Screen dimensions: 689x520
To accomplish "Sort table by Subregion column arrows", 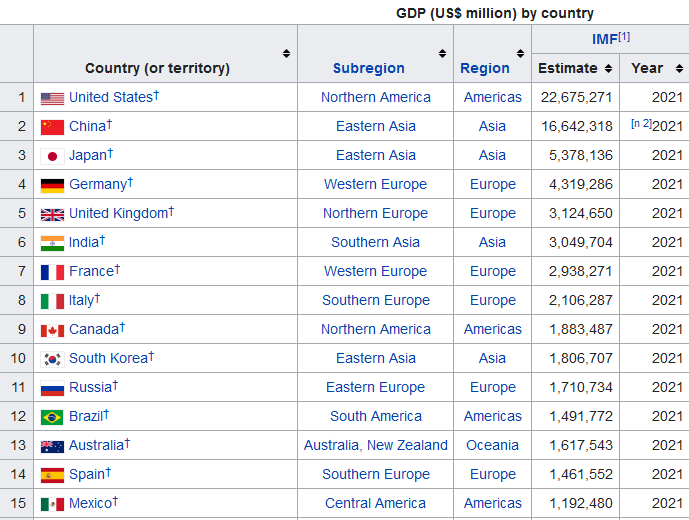I will [443, 53].
